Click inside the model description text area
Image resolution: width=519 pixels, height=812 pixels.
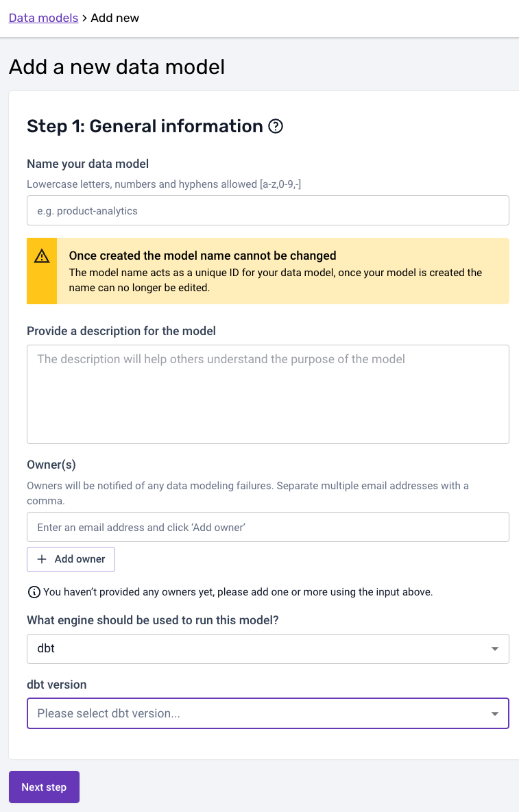coord(267,394)
